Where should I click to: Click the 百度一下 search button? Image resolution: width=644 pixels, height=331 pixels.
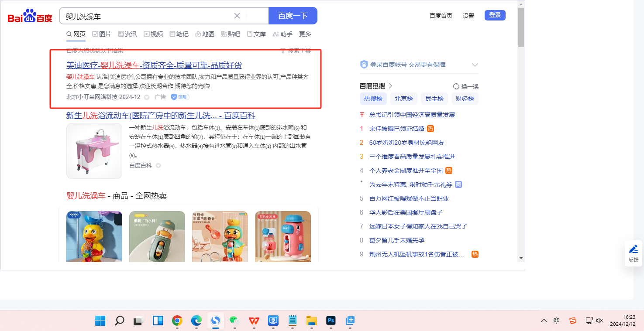[293, 16]
